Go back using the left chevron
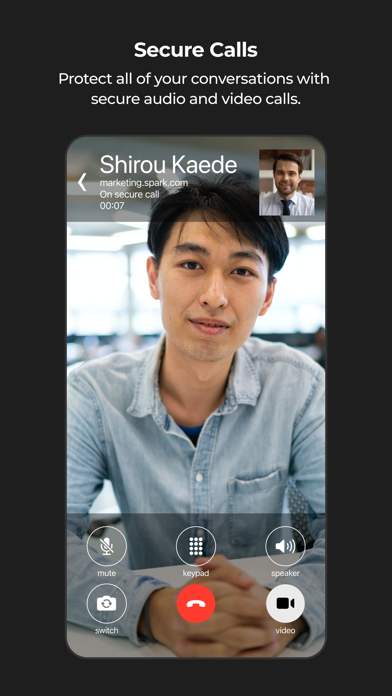 (82, 182)
